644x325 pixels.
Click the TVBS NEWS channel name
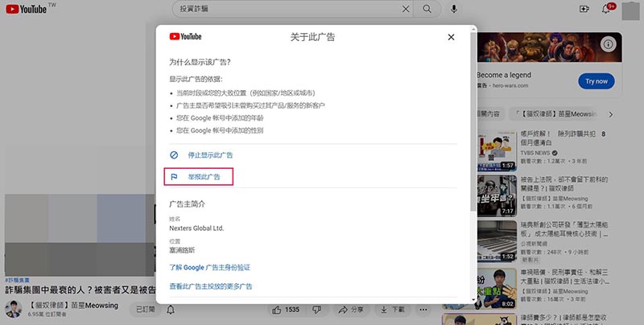535,153
